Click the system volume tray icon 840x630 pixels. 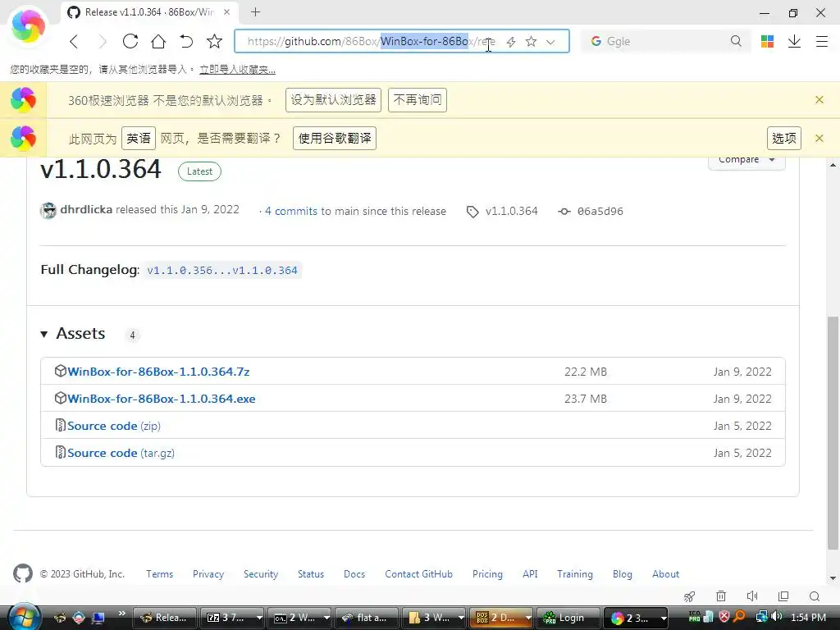click(777, 617)
